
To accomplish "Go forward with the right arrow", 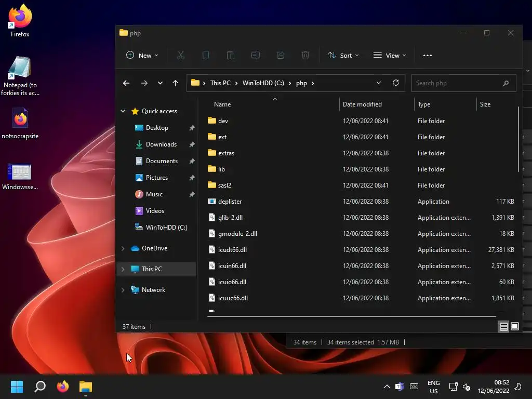I will click(144, 83).
